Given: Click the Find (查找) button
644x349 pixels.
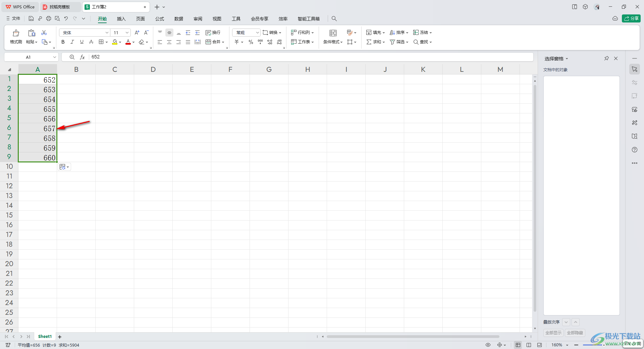Looking at the screenshot, I should tap(422, 42).
